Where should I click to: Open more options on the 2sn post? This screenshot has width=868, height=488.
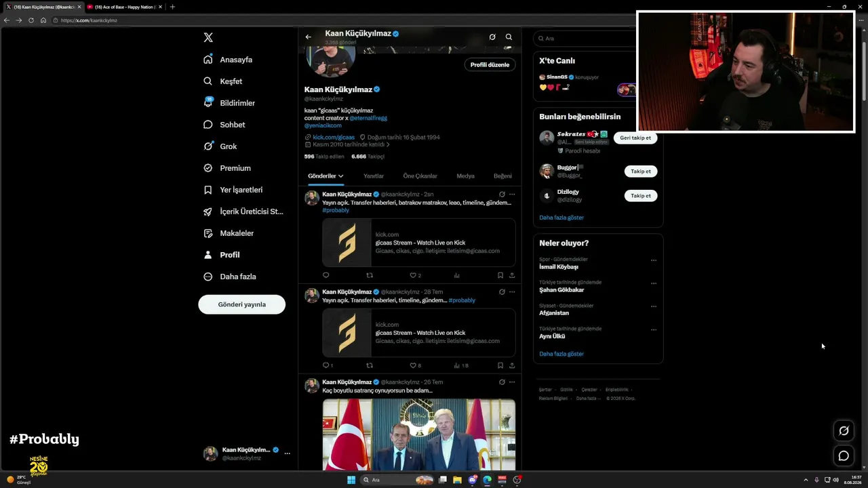click(x=512, y=195)
